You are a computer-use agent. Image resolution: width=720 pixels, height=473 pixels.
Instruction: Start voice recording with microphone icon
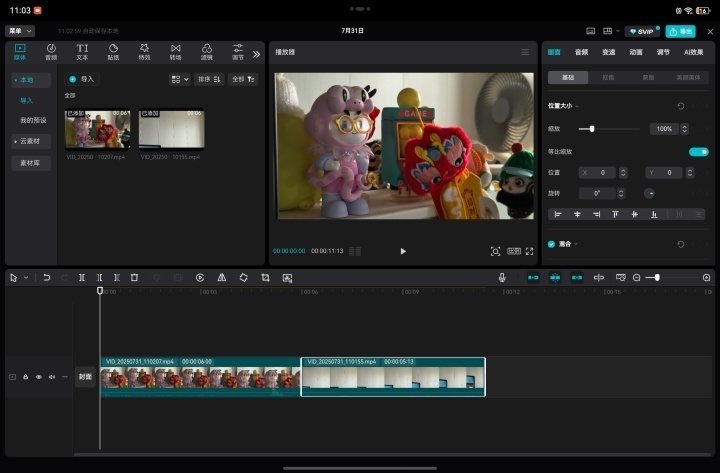tap(502, 277)
